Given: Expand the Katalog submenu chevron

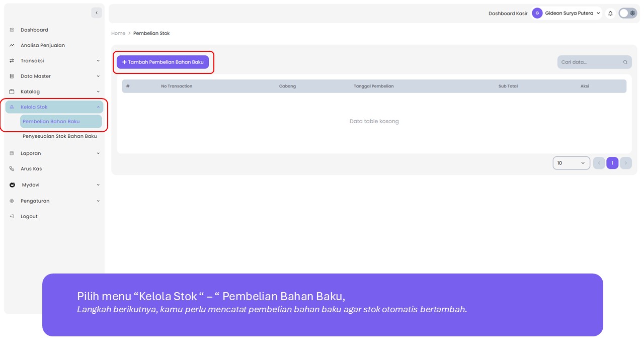Looking at the screenshot, I should coord(98,92).
